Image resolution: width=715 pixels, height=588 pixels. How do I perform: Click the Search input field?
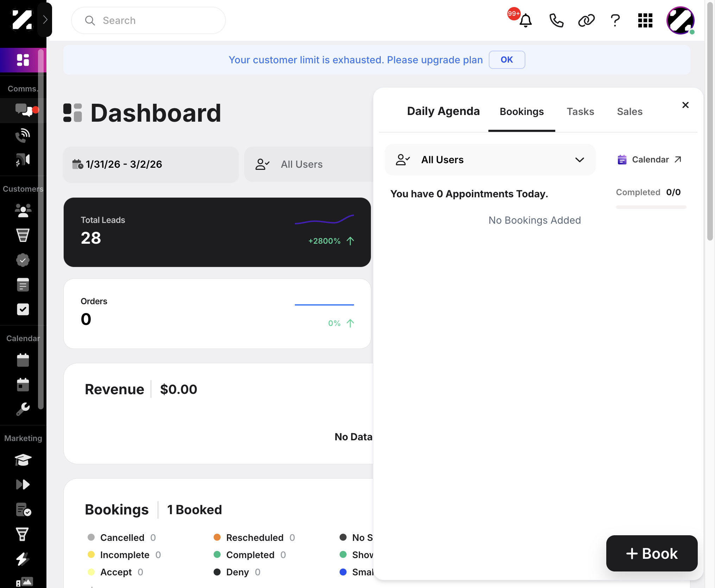coord(148,20)
